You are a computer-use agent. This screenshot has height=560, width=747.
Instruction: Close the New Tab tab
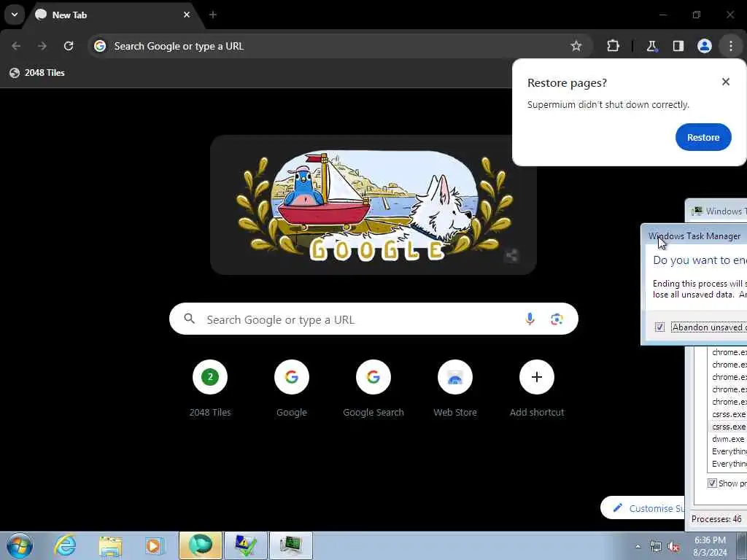point(187,15)
